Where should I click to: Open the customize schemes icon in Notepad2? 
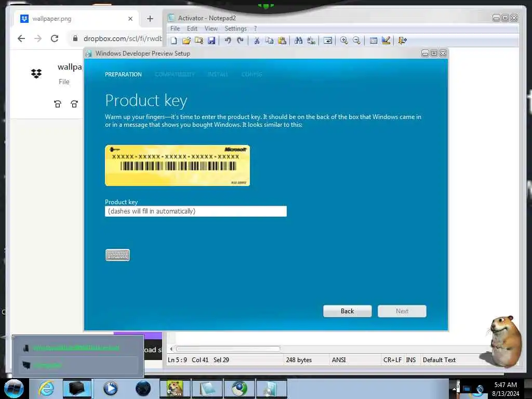(x=386, y=41)
